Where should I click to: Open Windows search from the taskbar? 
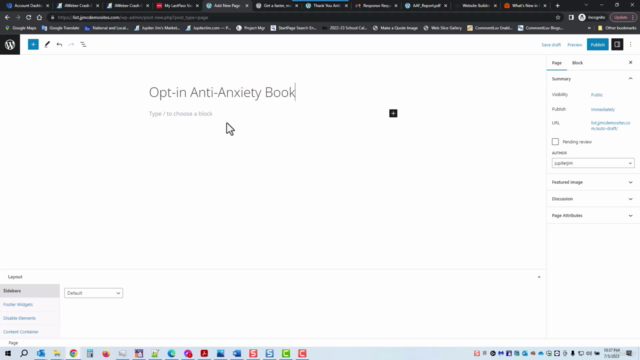click(x=24, y=353)
